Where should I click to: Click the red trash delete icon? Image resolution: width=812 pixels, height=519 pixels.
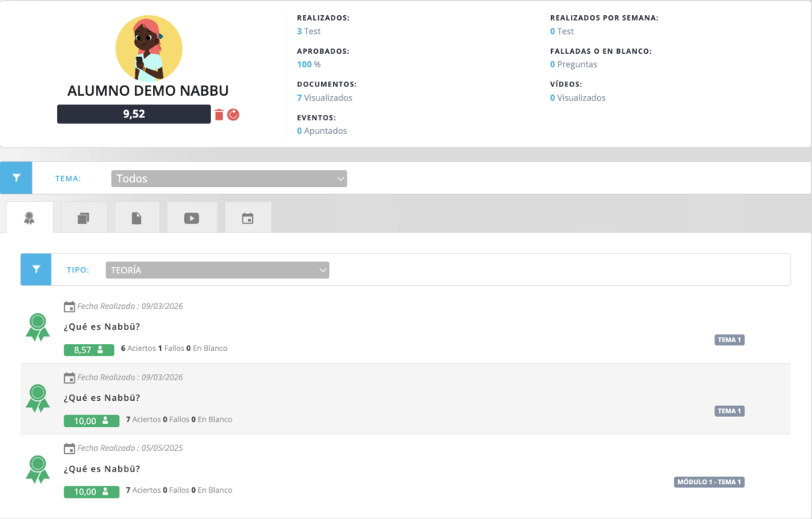click(219, 115)
